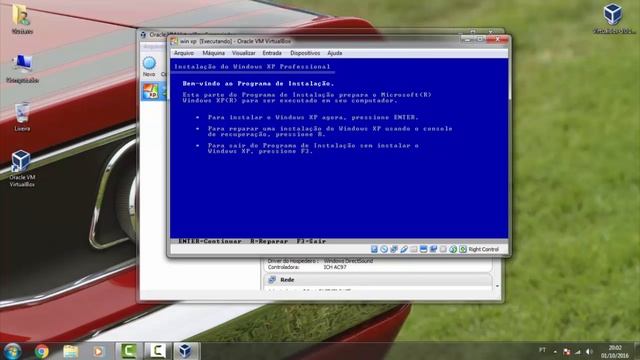The image size is (640, 360).
Task: Click the keyboard capture indicator beside Right Control
Action: tap(462, 249)
